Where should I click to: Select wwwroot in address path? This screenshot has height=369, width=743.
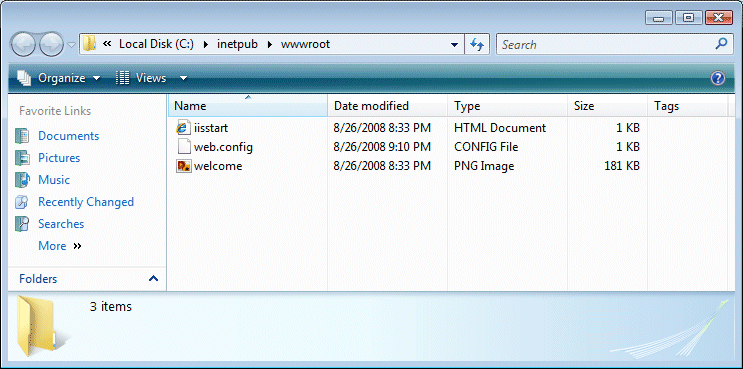tap(305, 45)
